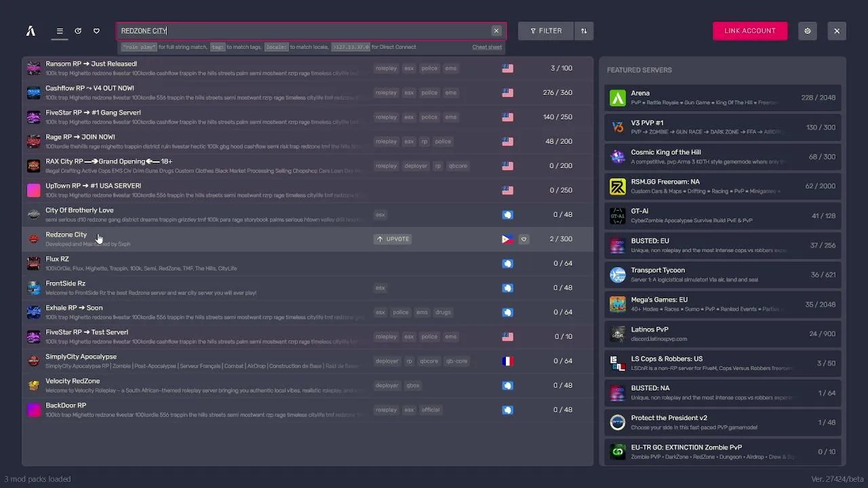
Task: Select the RAX City RP server
Action: point(308,165)
